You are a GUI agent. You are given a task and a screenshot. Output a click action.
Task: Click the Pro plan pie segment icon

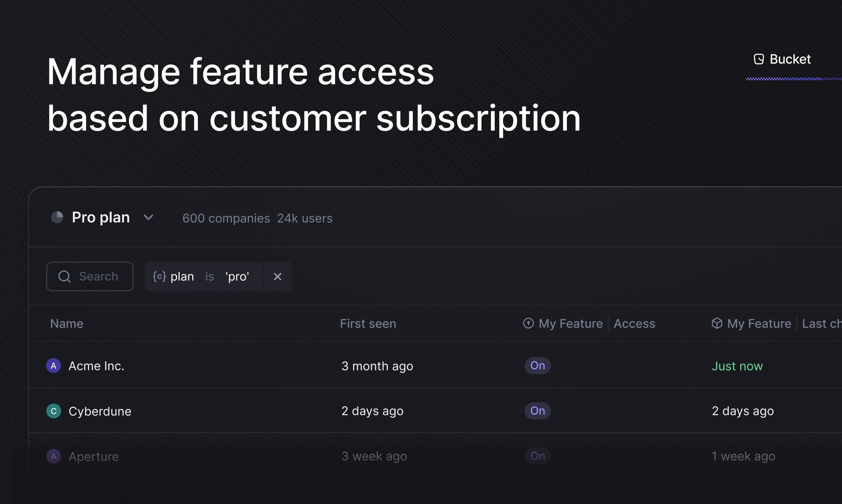tap(57, 217)
